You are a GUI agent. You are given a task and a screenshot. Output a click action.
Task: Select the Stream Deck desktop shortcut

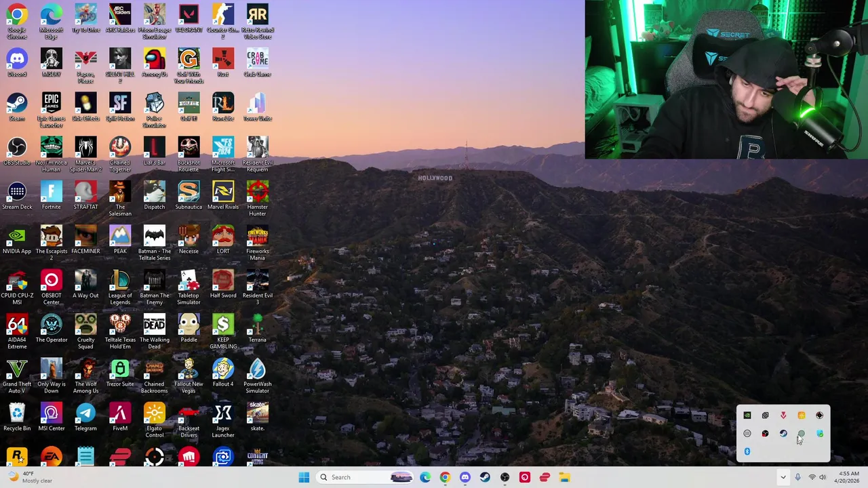tap(17, 195)
